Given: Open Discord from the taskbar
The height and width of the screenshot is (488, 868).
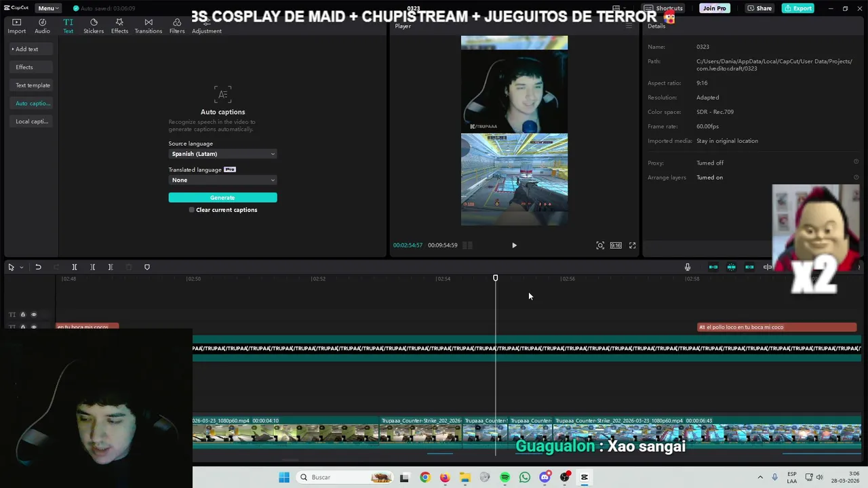Looking at the screenshot, I should [545, 477].
